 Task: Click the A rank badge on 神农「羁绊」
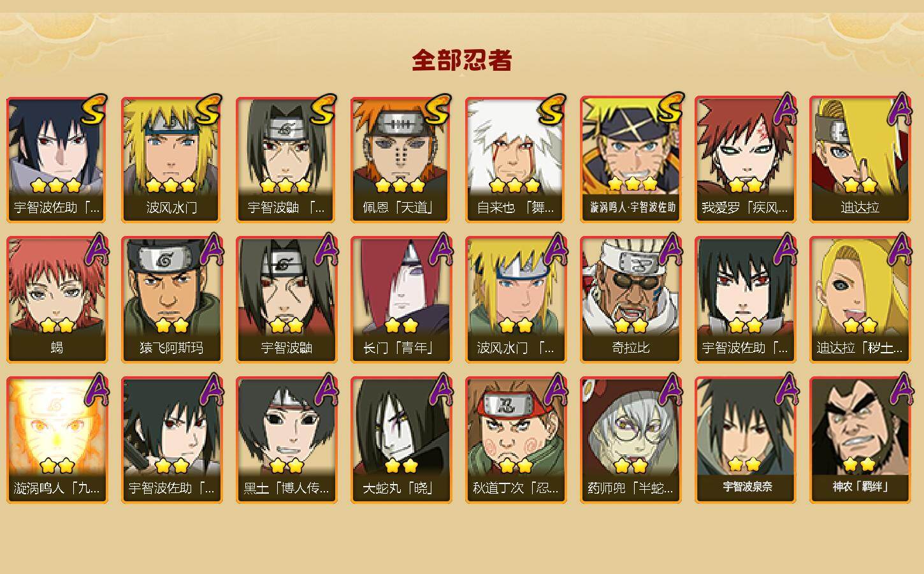click(x=900, y=389)
